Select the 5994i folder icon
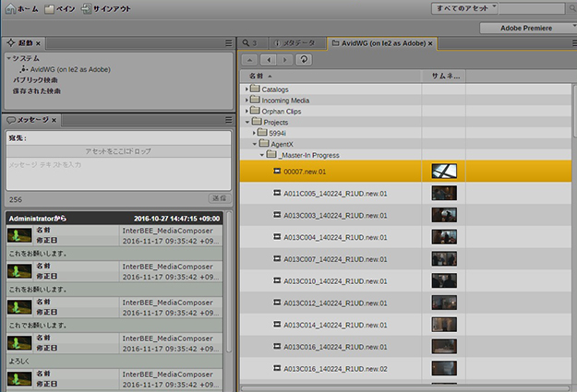Image resolution: width=577 pixels, height=392 pixels. [262, 133]
